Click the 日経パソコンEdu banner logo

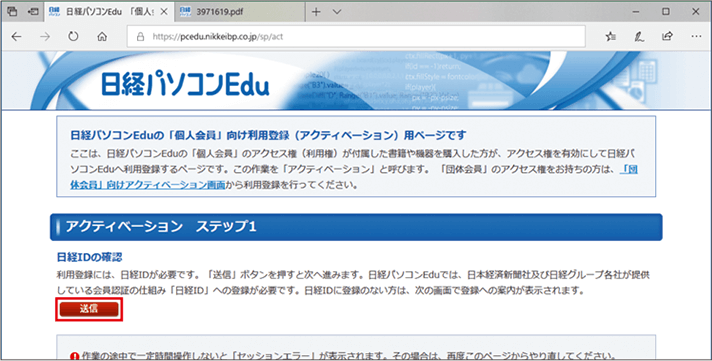[185, 83]
